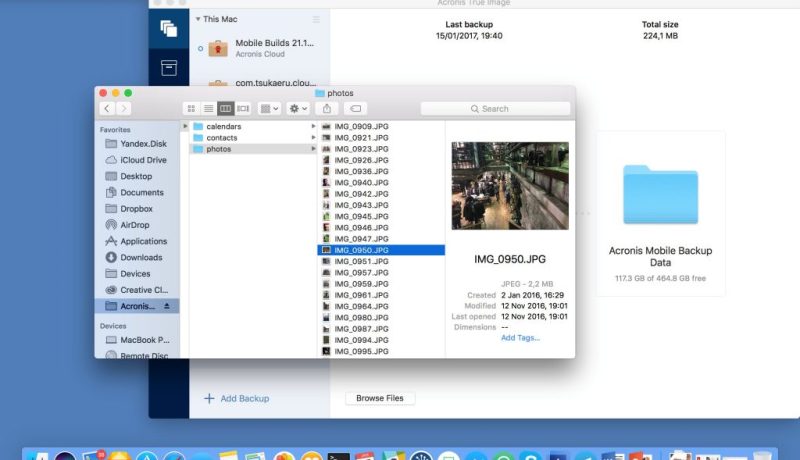Select file IMG_0961.JPG
This screenshot has width=800, height=460.
coord(381,295)
